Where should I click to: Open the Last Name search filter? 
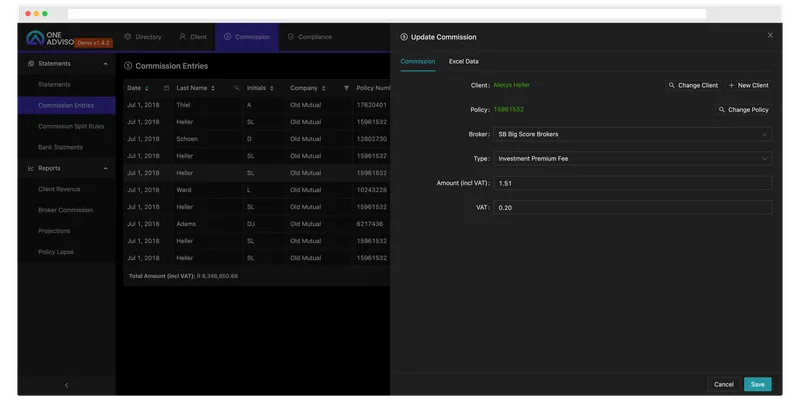[237, 88]
